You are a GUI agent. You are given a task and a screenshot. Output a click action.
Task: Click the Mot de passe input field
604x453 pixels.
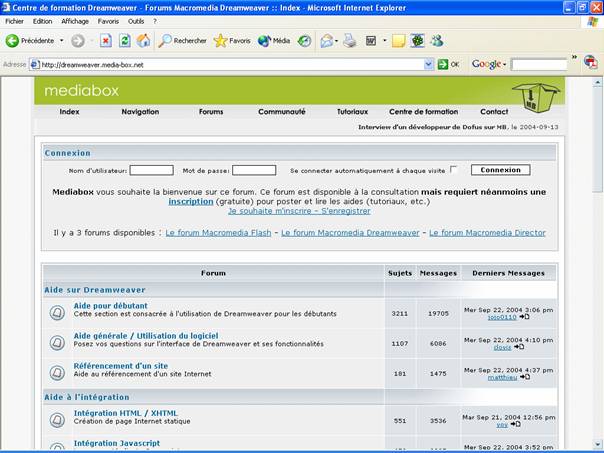254,170
